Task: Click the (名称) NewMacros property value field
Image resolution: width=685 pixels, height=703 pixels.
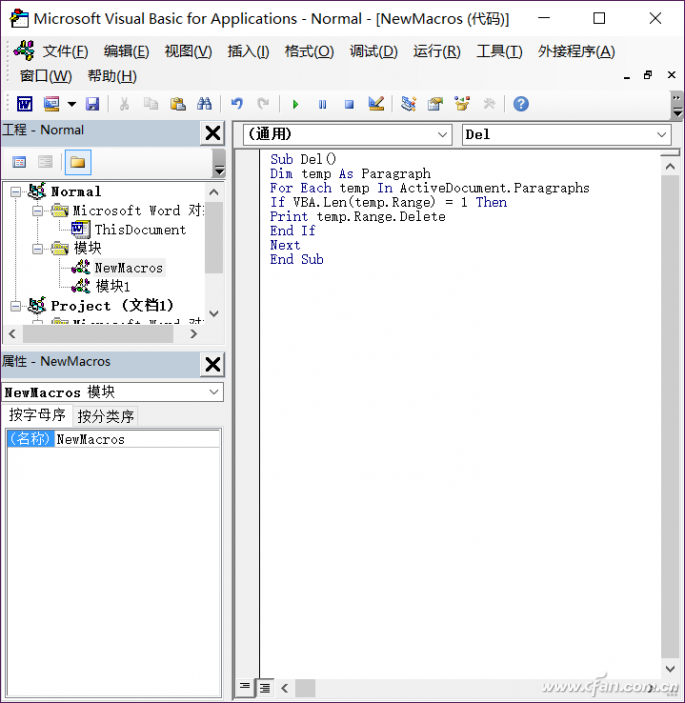Action: point(136,439)
